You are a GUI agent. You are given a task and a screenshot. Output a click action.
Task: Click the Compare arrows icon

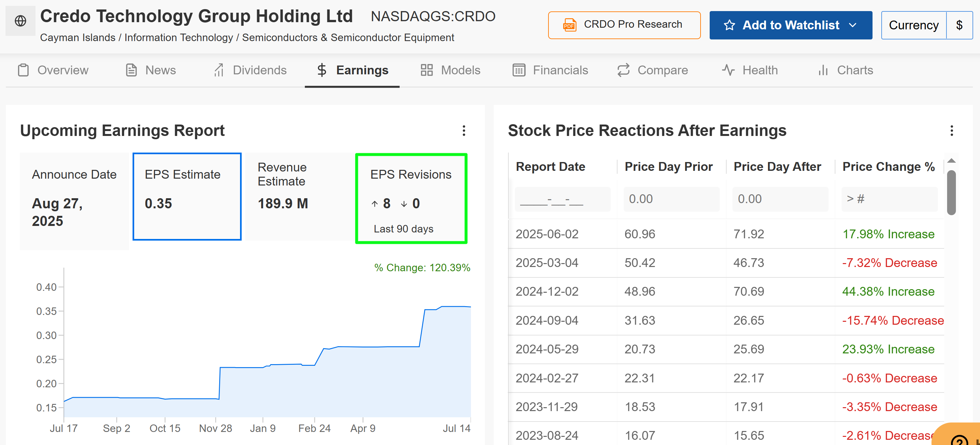click(623, 70)
